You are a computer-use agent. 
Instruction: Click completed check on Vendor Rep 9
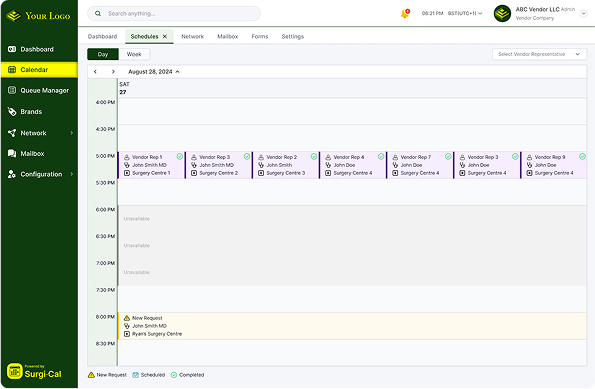[582, 157]
